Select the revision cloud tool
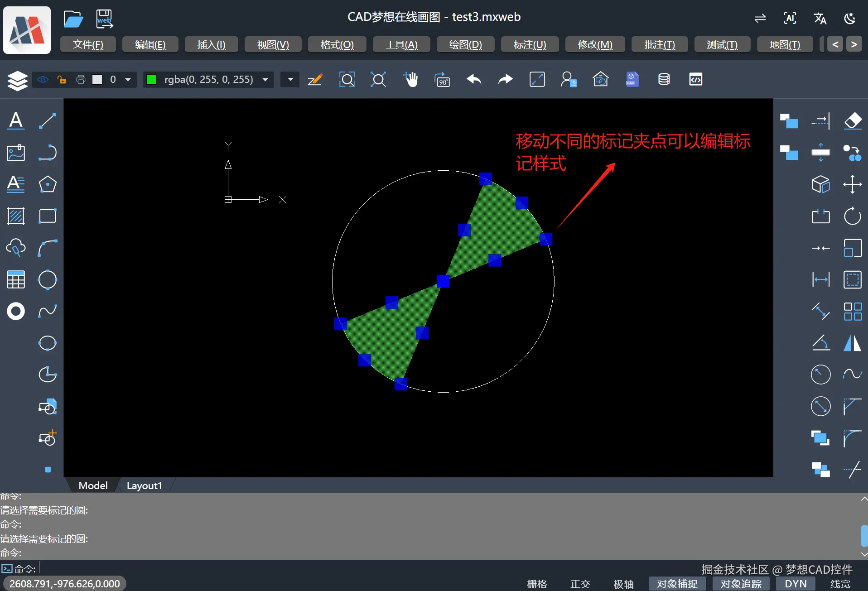868x591 pixels. click(16, 248)
